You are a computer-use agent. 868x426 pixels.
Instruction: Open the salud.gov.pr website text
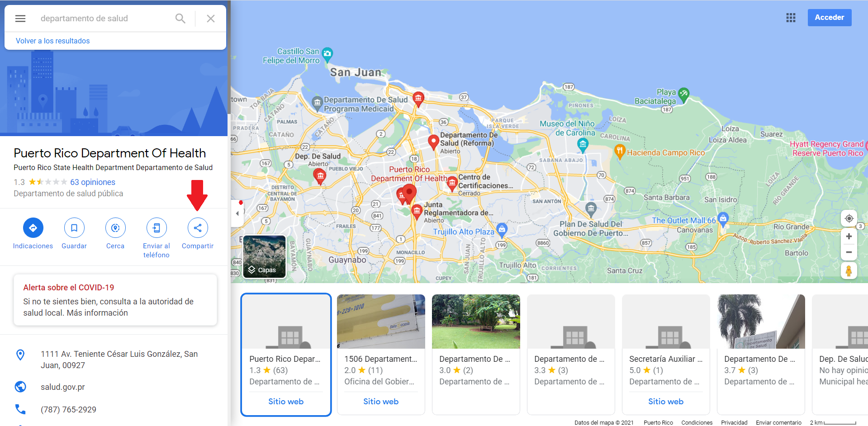click(63, 387)
